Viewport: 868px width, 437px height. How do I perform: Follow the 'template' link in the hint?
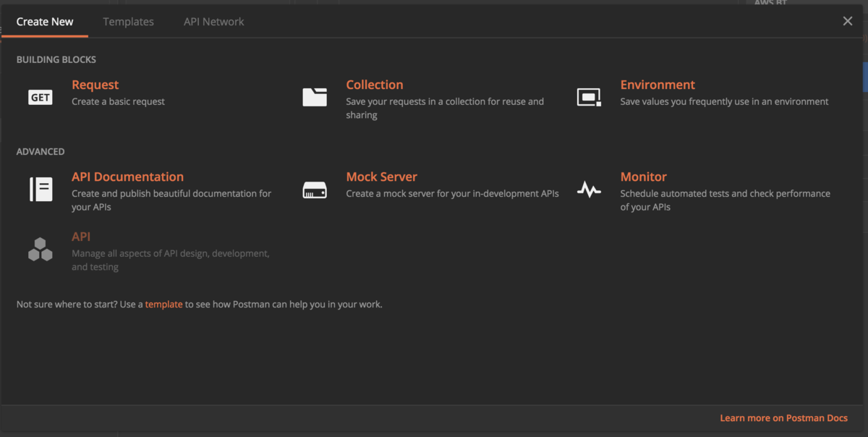163,305
